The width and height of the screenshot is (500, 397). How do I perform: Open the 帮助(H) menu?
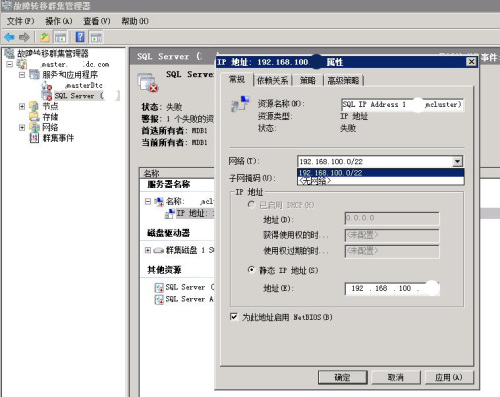click(135, 21)
